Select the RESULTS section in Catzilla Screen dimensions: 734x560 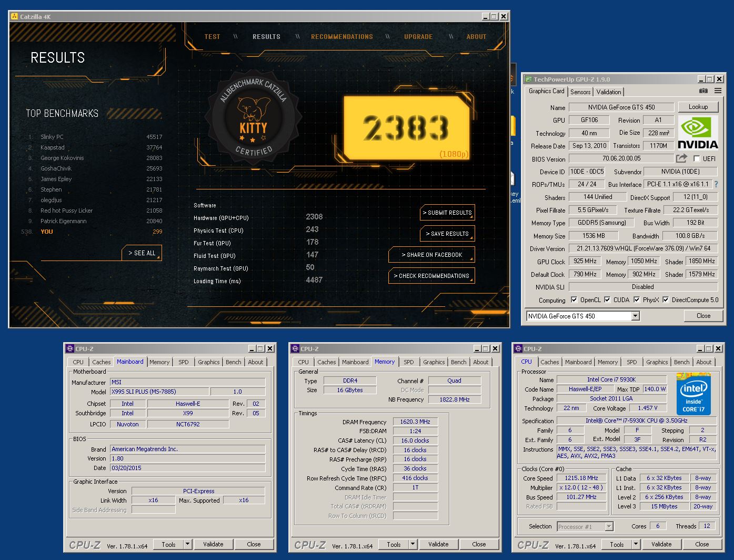[x=266, y=37]
